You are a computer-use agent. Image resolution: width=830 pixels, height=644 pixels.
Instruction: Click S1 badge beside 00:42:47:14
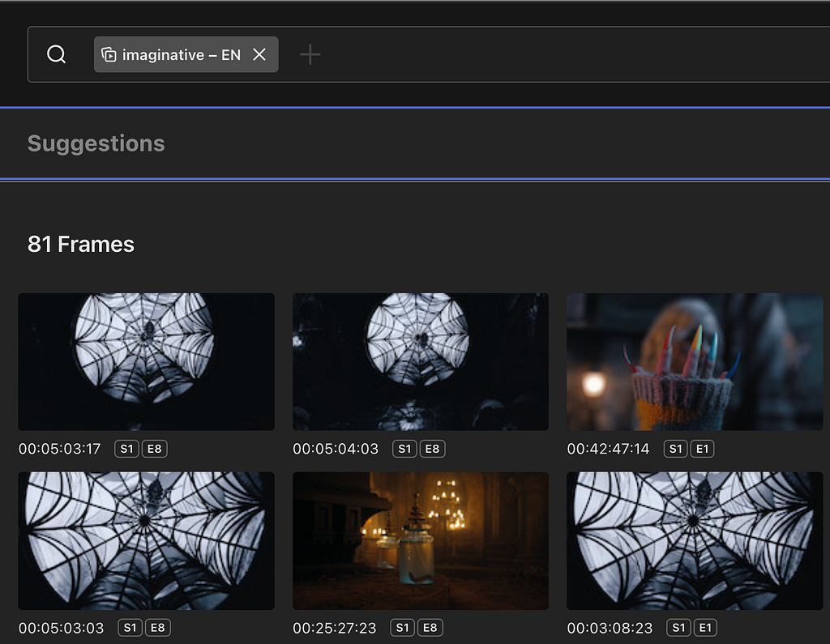[676, 450]
